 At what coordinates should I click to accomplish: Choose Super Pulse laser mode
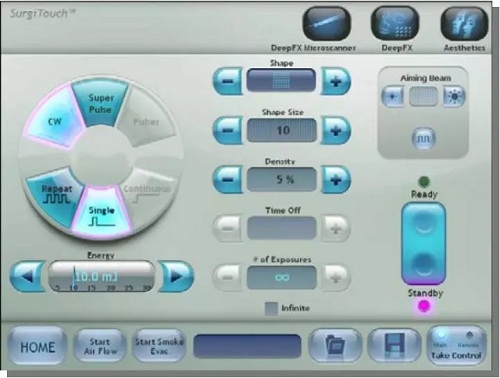click(x=100, y=103)
